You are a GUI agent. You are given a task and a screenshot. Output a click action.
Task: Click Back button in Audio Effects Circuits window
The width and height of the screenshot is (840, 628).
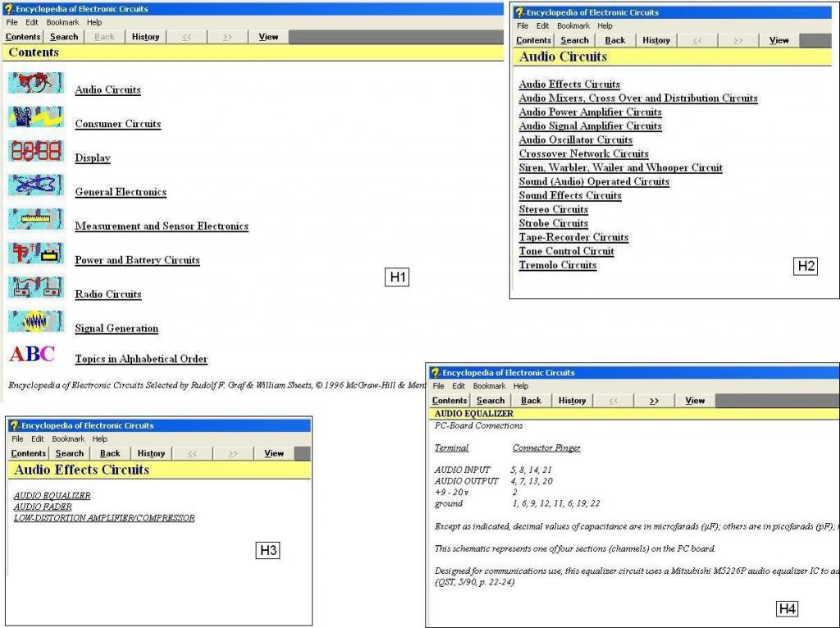(110, 453)
